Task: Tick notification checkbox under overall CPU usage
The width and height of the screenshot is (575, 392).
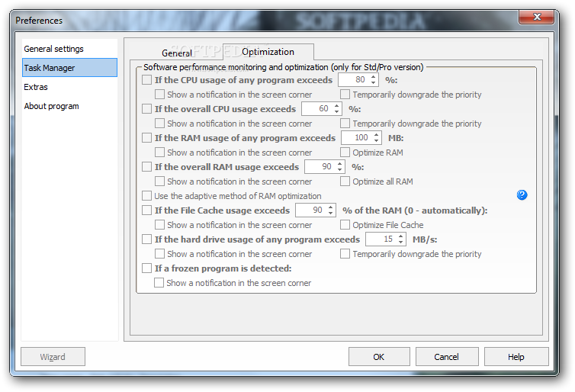Action: 159,124
